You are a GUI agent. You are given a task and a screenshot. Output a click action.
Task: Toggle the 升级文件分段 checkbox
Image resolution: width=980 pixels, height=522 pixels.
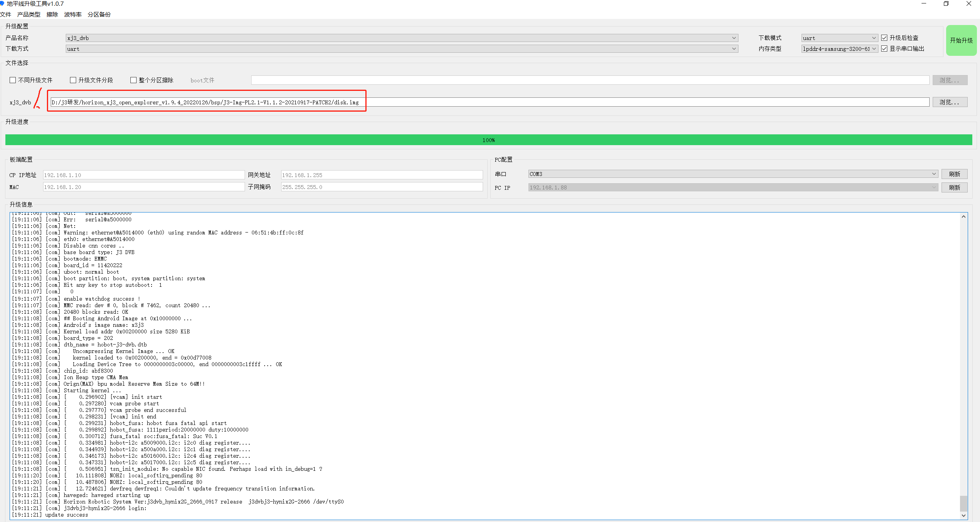coord(73,80)
